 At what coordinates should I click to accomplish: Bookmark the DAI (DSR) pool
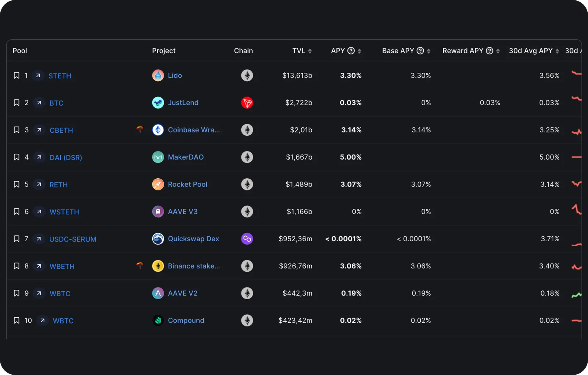[x=17, y=157]
